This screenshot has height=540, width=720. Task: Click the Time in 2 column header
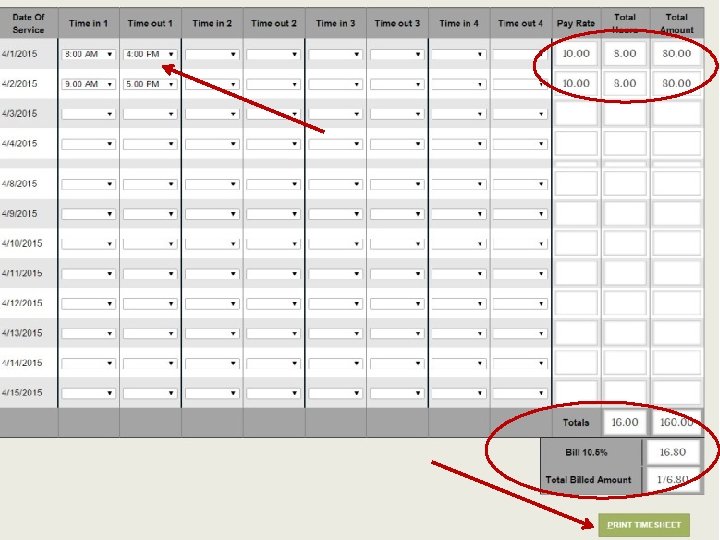click(212, 23)
